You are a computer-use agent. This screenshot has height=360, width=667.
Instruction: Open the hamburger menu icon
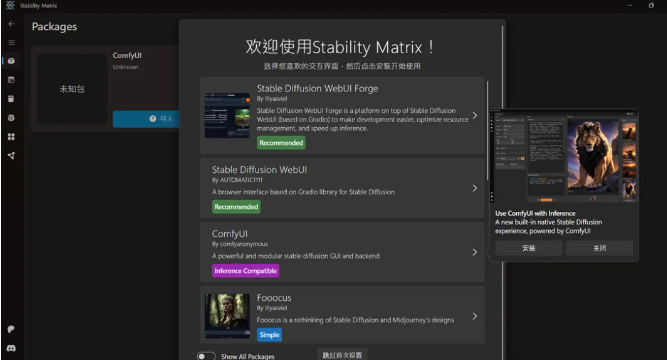[x=11, y=43]
